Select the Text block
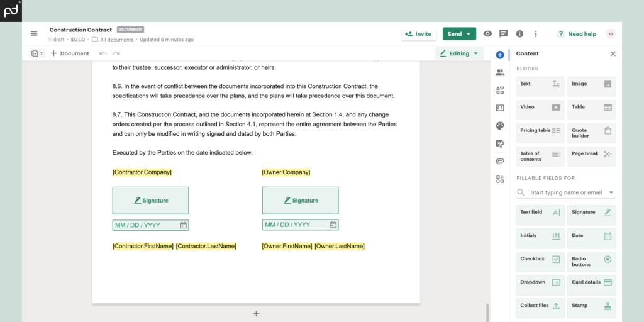Screen dimensions: 644x322 (x=540, y=87)
